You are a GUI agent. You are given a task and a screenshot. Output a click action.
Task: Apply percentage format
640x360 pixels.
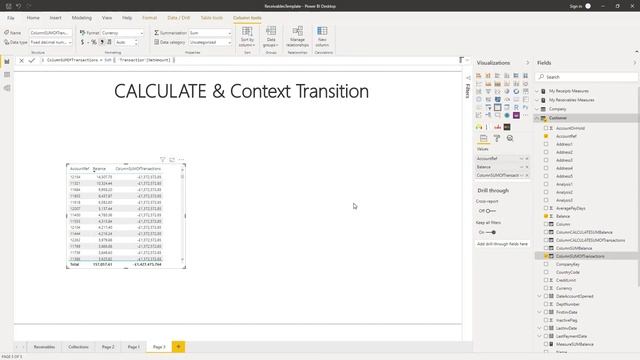tap(94, 42)
